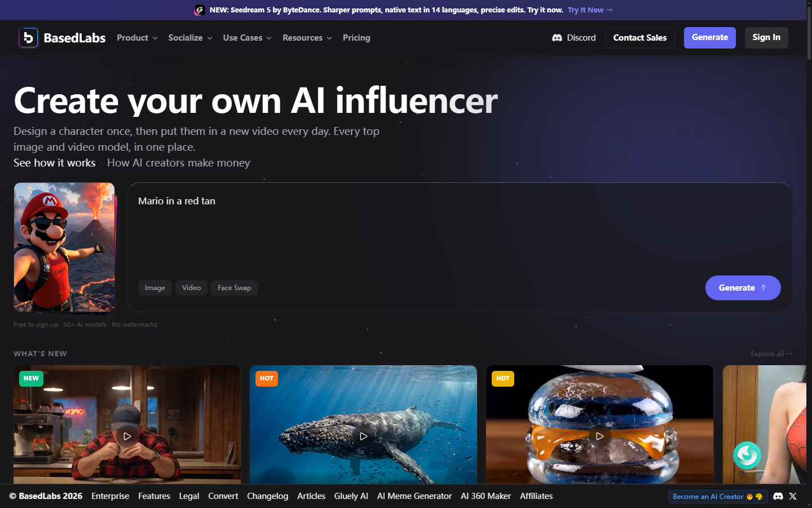This screenshot has height=508, width=812.
Task: Submit prompt with the Generate arrow button
Action: click(x=743, y=288)
